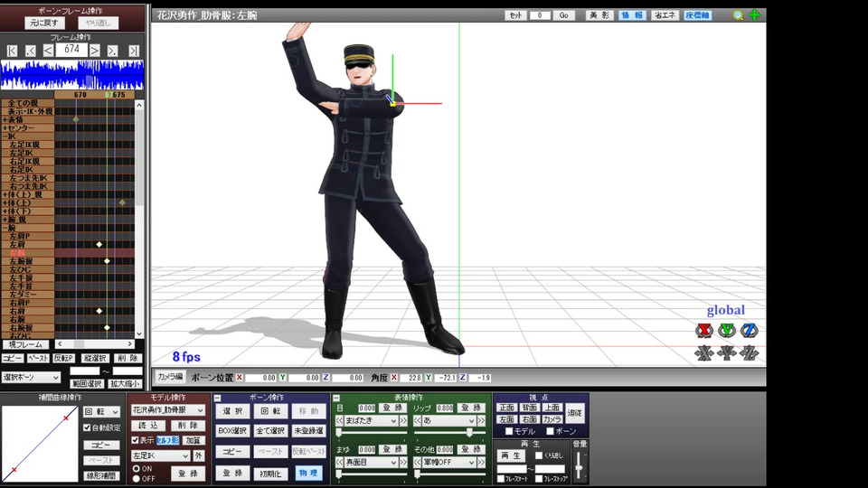The image size is (868, 488).
Task: Collapse the −腕 track group
Action: pyautogui.click(x=5, y=228)
